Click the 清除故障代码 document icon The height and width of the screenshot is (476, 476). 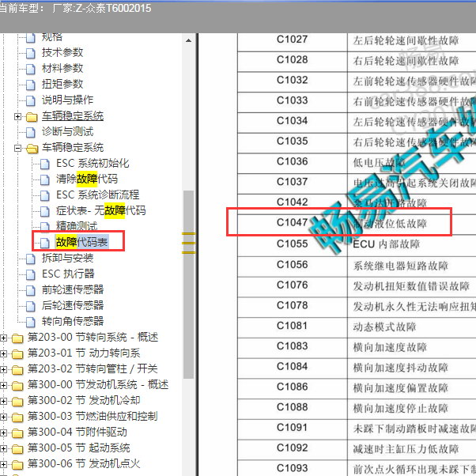[x=45, y=179]
